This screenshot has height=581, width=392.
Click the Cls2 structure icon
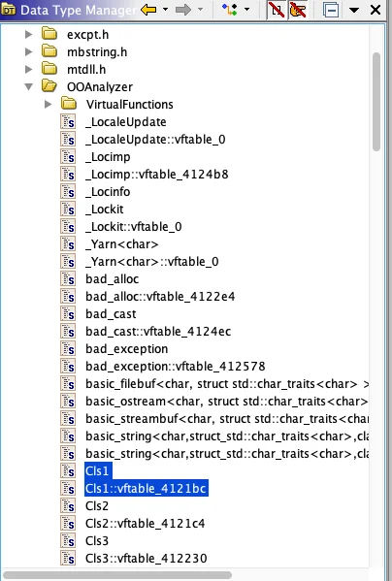[68, 505]
